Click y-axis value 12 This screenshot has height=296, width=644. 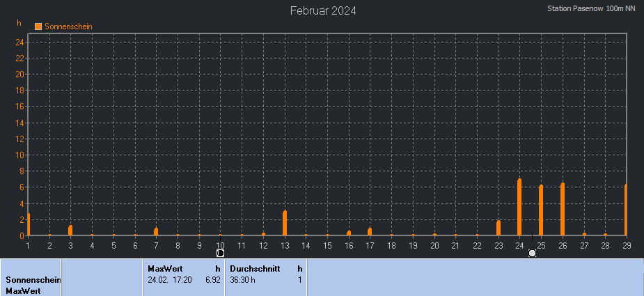pos(20,139)
